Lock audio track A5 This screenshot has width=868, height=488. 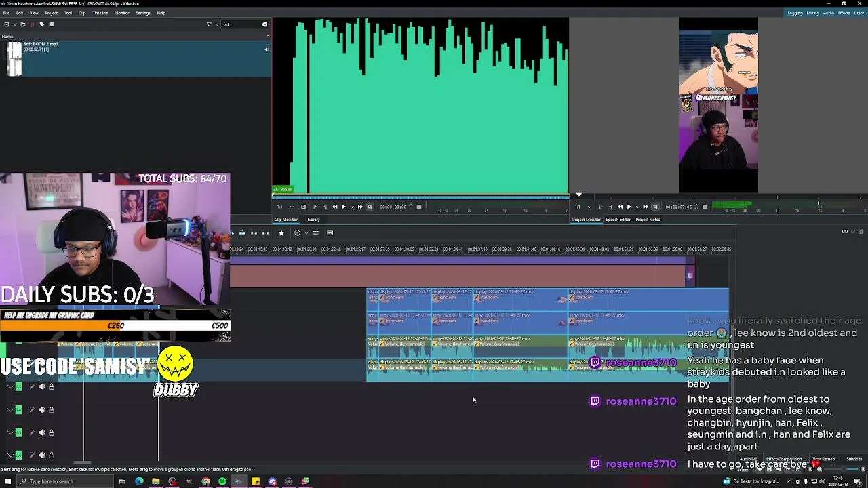(51, 432)
